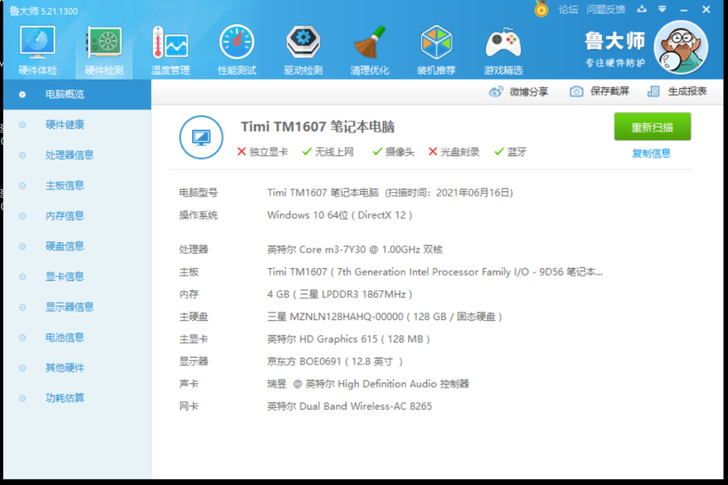
Task: Open 游戏精选 gamepad icon
Action: click(x=503, y=51)
